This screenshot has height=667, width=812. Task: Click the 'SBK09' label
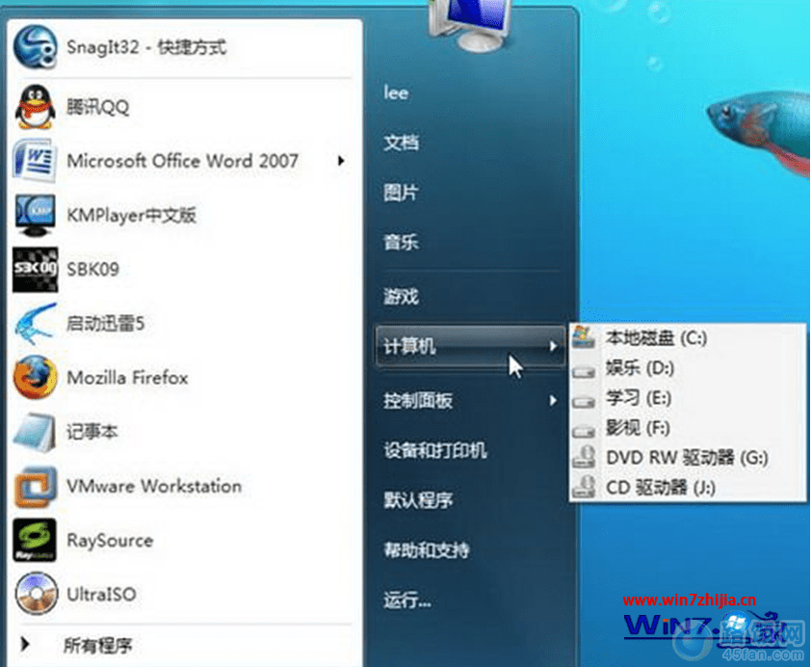[x=93, y=270]
